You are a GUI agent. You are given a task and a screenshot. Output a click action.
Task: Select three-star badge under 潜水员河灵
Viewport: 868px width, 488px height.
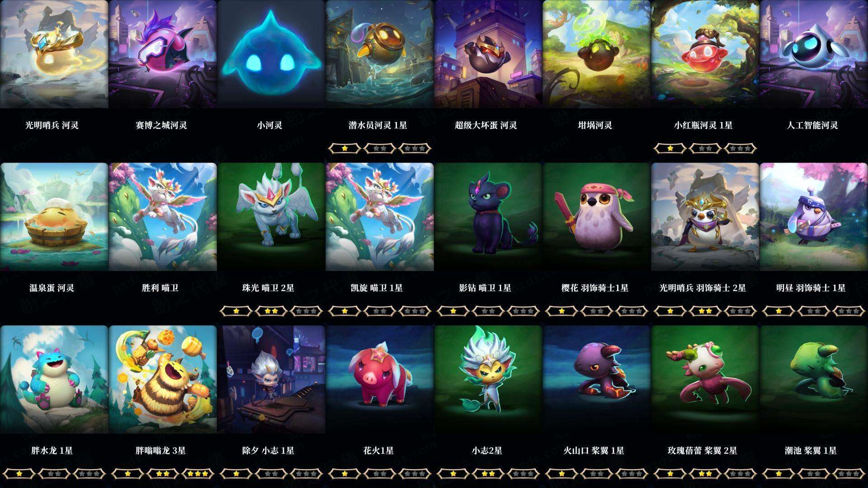tap(415, 148)
